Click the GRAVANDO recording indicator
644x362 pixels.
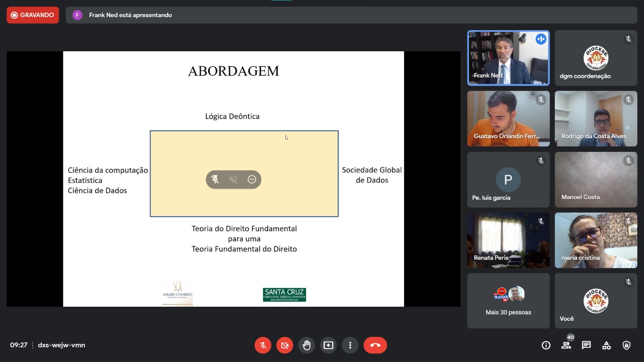pyautogui.click(x=33, y=15)
